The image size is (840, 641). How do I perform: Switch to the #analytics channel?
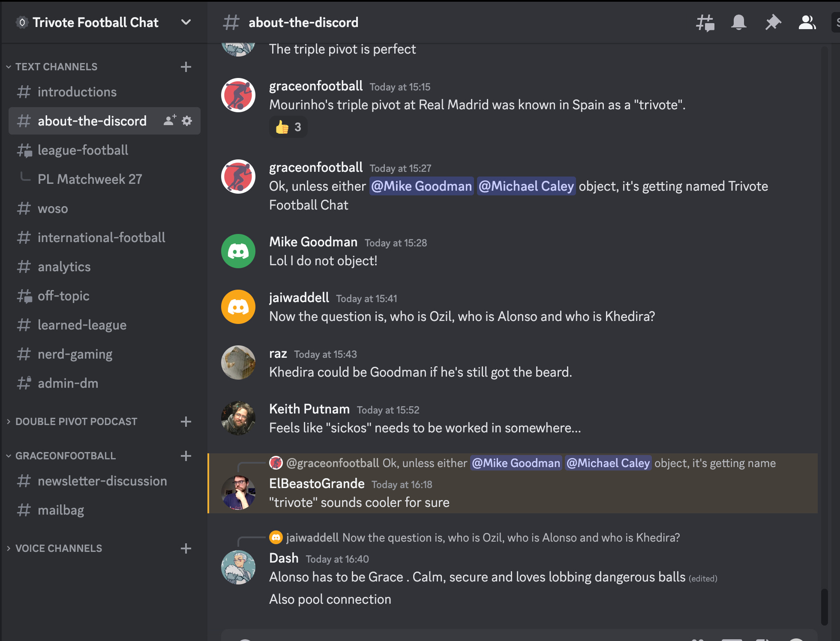[x=64, y=267]
